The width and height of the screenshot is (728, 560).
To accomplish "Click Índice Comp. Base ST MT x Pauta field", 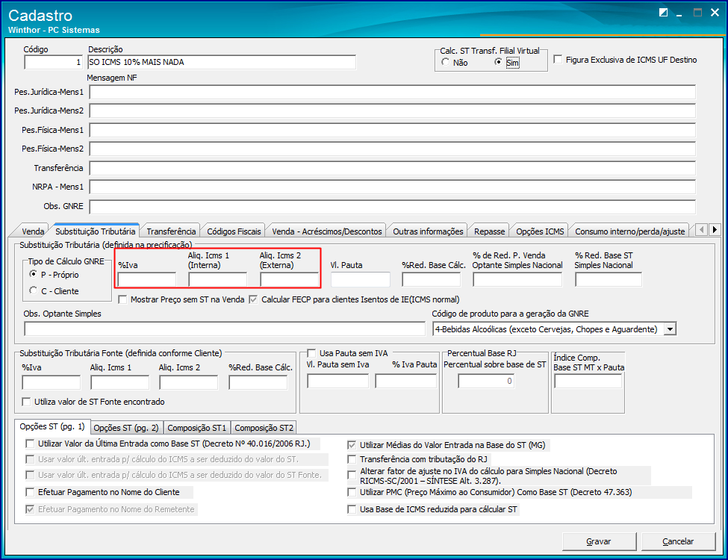I will tap(588, 381).
